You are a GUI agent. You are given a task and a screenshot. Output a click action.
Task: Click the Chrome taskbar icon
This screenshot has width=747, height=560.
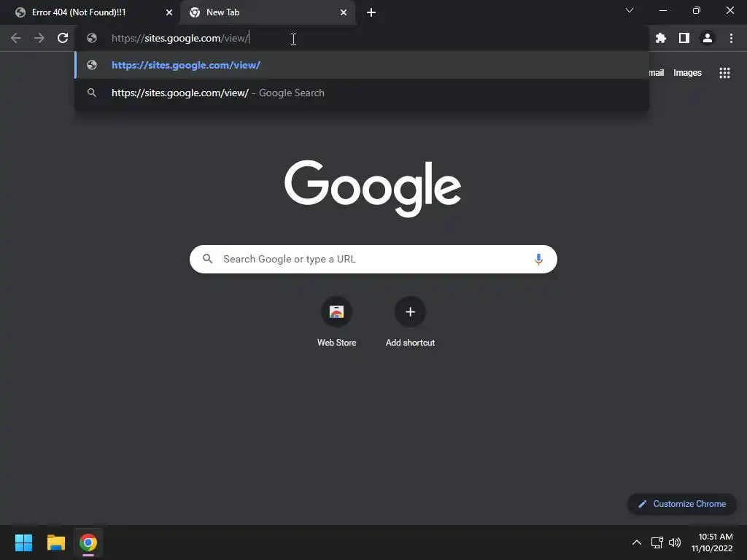pyautogui.click(x=88, y=542)
